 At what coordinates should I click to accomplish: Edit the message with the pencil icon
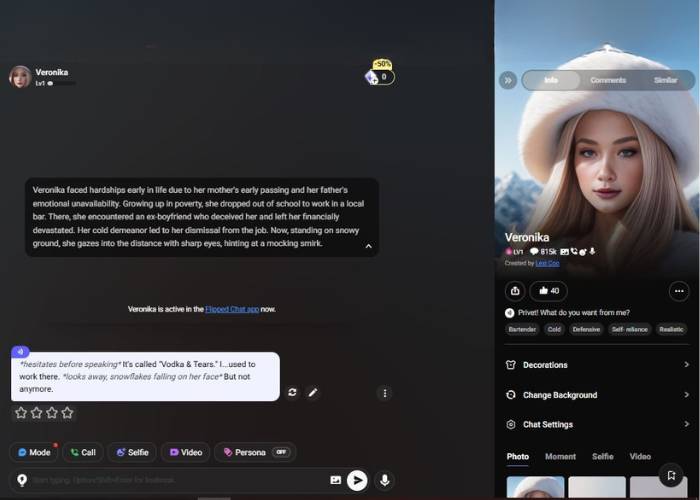click(313, 393)
